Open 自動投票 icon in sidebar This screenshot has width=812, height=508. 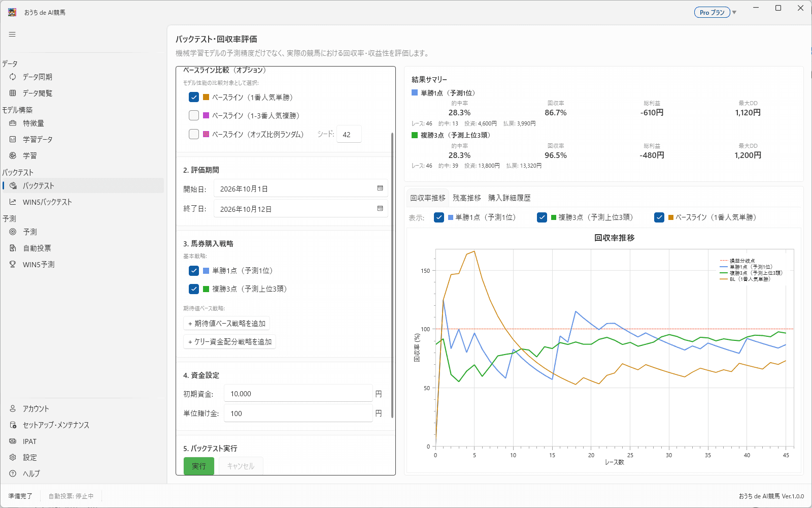[x=13, y=248]
